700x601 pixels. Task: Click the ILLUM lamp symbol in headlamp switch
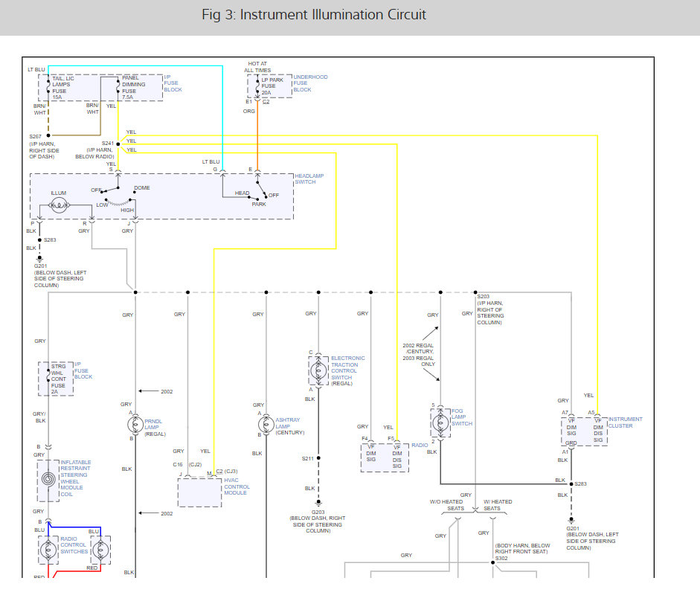59,205
